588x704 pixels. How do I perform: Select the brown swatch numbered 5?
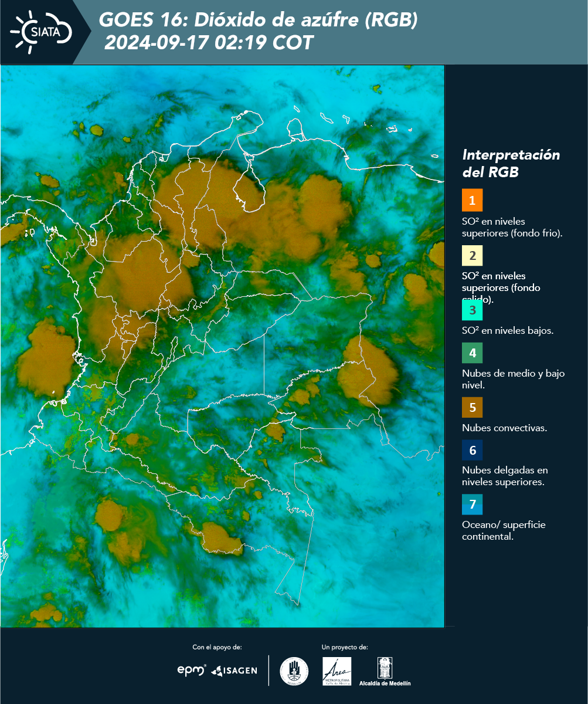pyautogui.click(x=472, y=407)
